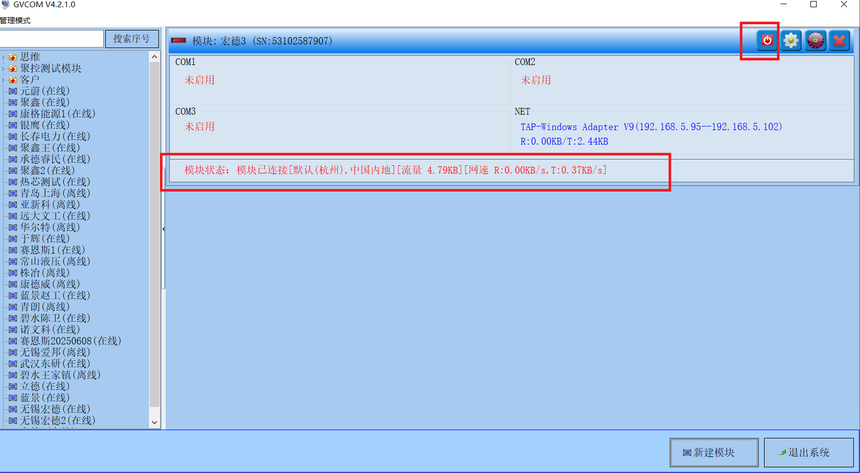Click the 未启用 status under COM1
Screen dimensions: 860x473
pos(199,80)
